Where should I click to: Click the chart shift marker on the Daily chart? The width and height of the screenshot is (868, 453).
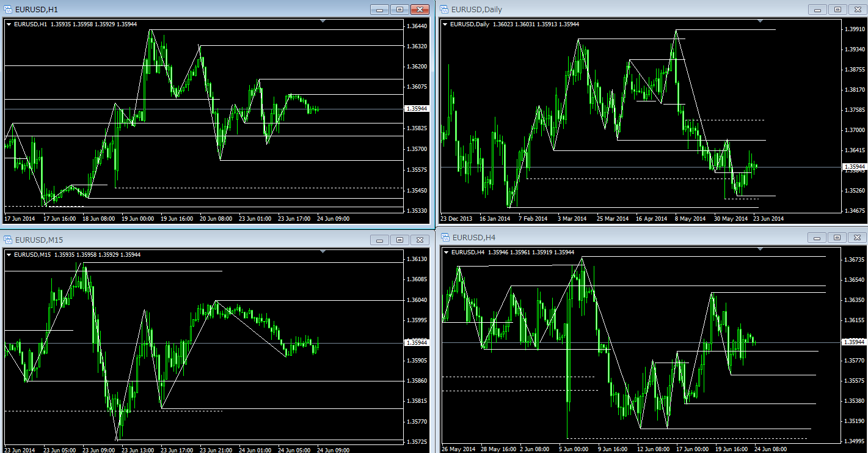760,21
